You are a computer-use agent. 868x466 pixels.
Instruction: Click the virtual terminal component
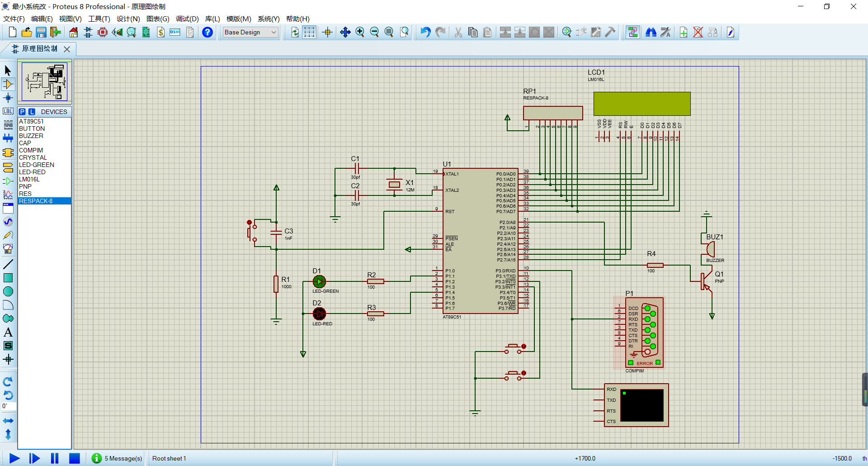pos(636,405)
